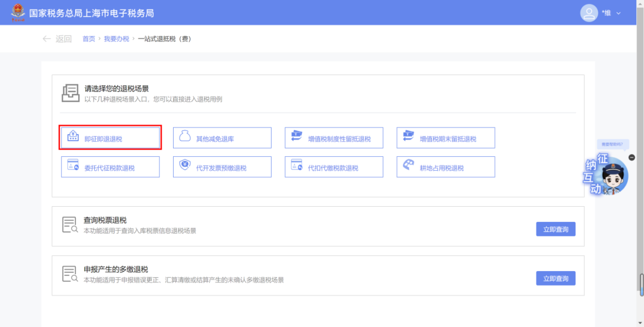644x327 pixels.
Task: Click the 耕地占用税退税 icon
Action: [x=408, y=167]
